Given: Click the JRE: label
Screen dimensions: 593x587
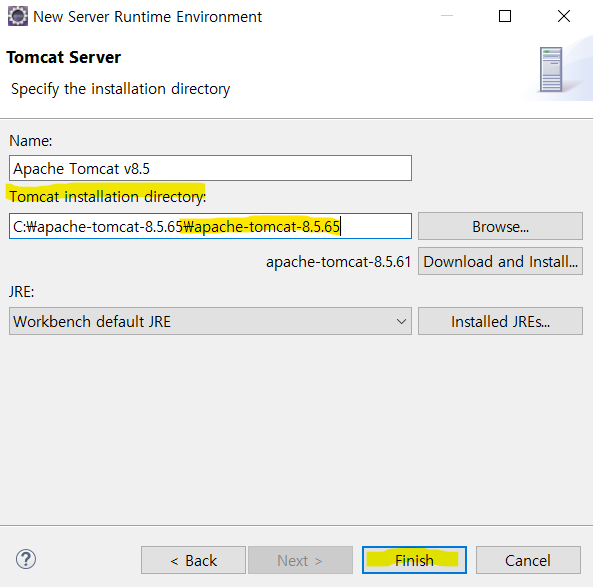Looking at the screenshot, I should 22,292.
